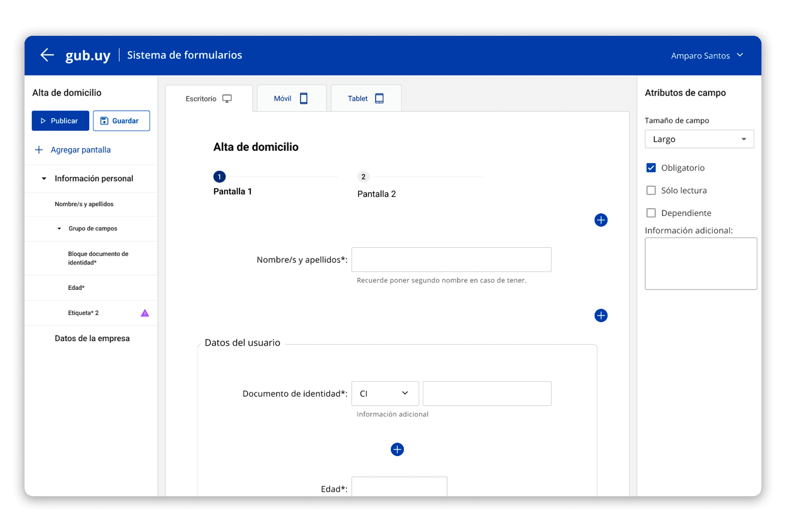786x532 pixels.
Task: Open the CI document type dropdown
Action: (385, 393)
